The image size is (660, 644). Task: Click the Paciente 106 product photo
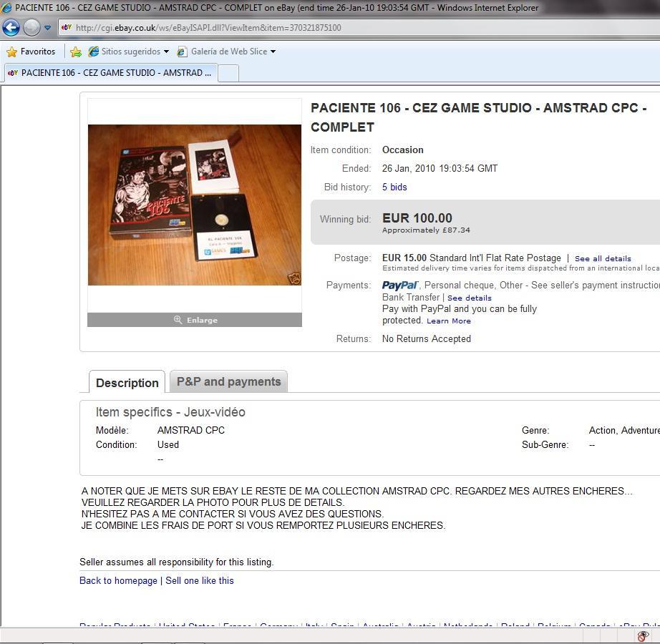(x=195, y=205)
